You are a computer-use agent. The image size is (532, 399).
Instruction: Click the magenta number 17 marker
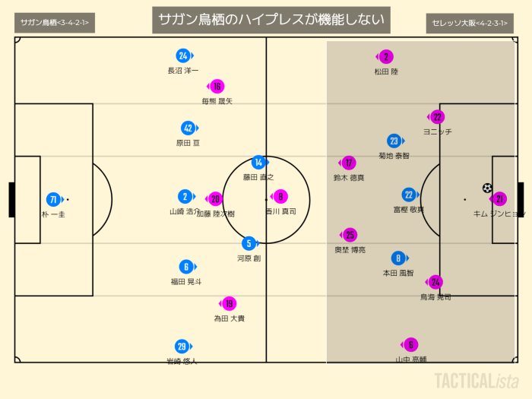(x=348, y=163)
